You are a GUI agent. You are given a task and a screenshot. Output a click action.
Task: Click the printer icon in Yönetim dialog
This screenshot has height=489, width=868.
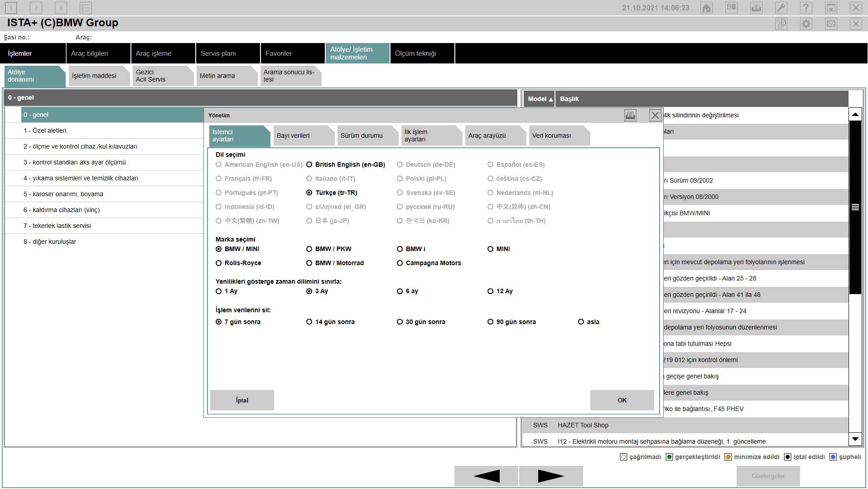(x=630, y=116)
